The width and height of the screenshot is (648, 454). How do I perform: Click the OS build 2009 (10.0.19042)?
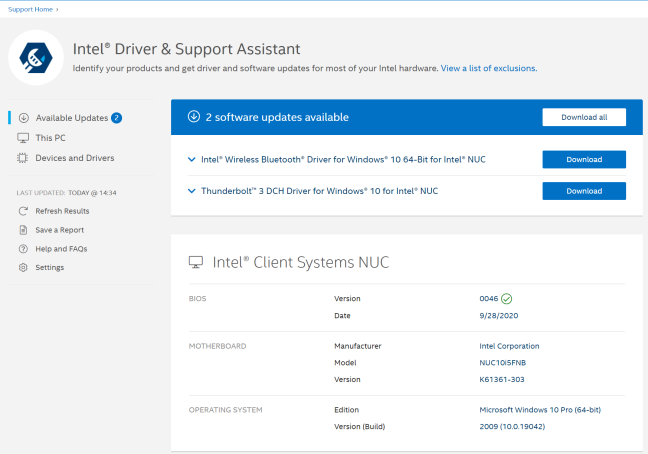[512, 426]
